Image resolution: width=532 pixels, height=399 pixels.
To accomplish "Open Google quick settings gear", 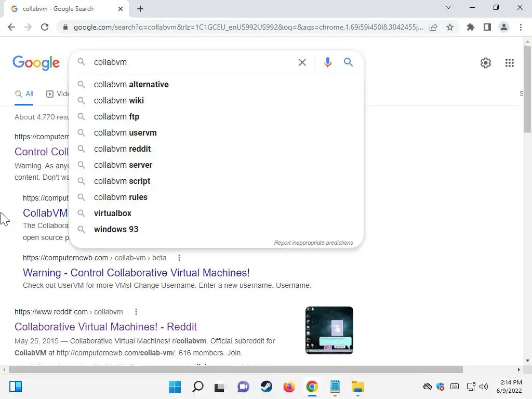I will click(x=486, y=63).
